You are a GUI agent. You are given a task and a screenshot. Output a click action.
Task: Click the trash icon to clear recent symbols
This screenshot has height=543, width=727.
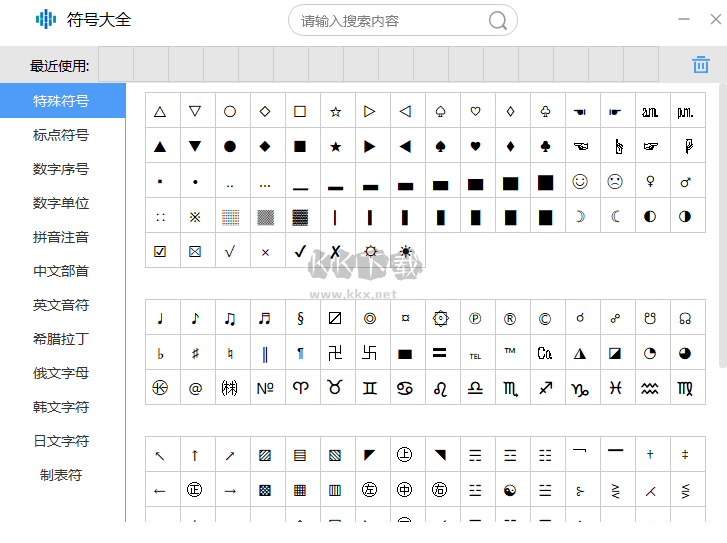[700, 65]
